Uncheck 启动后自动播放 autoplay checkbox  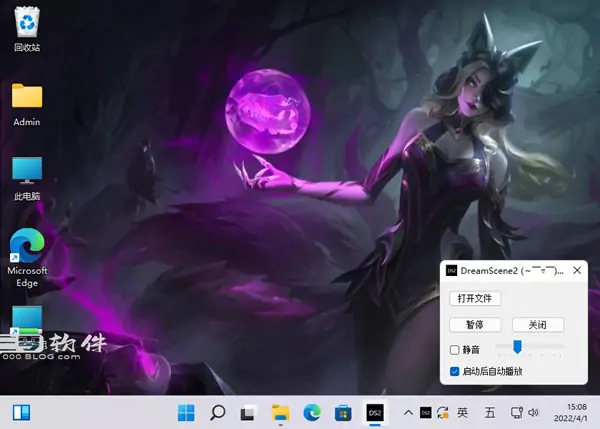tap(455, 371)
